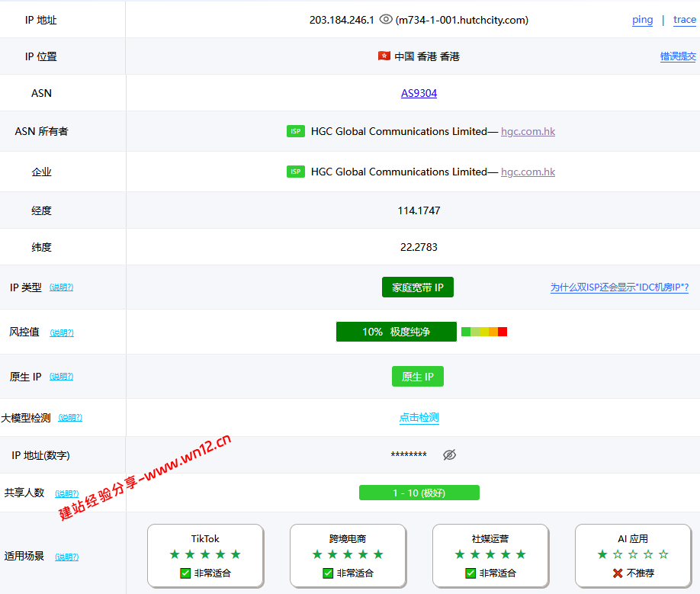Click the star rating in 跨境电商 card
The height and width of the screenshot is (594, 700).
(x=348, y=554)
